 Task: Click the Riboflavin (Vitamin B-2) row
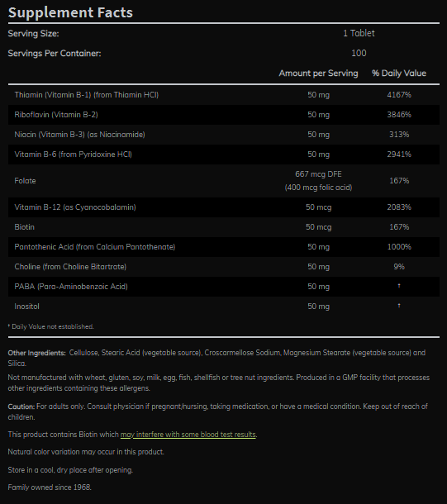pyautogui.click(x=224, y=115)
